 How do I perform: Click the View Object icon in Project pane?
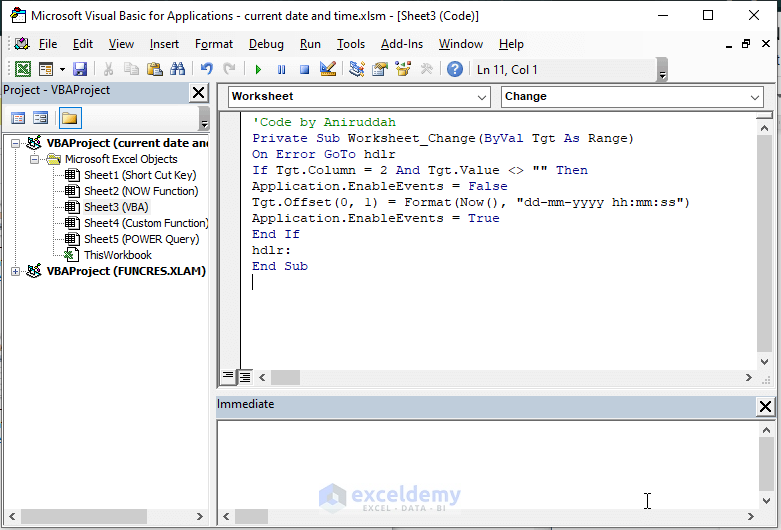point(40,118)
